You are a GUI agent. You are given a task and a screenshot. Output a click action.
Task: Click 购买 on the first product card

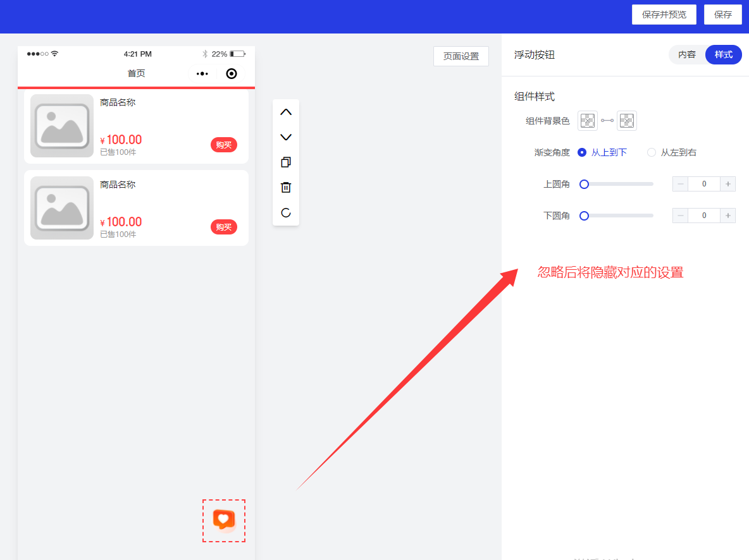[x=223, y=145]
